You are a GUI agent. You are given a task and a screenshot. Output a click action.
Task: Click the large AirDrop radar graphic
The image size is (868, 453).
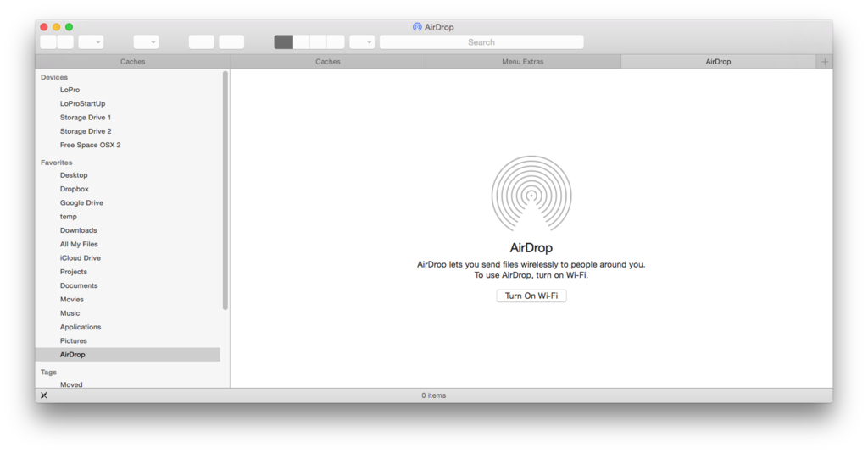531,194
